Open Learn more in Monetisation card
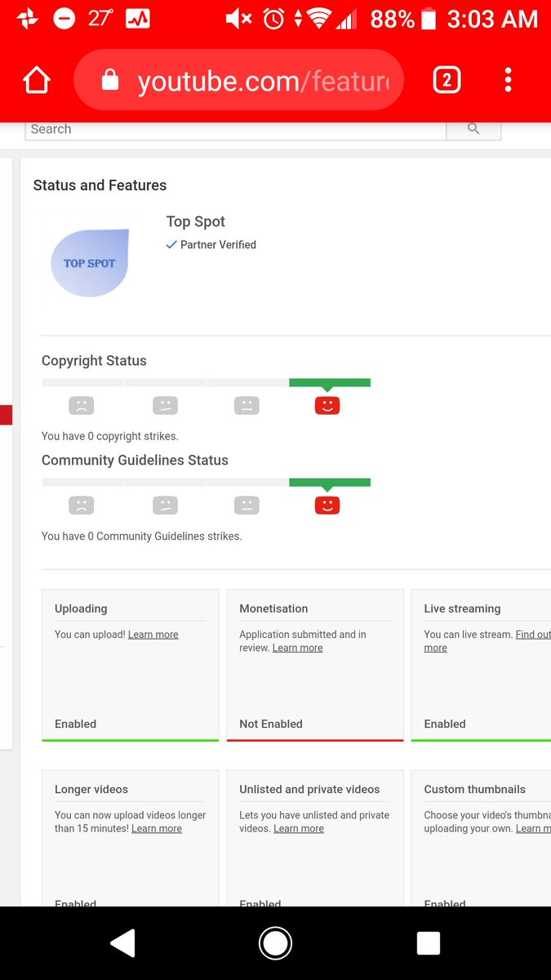This screenshot has width=551, height=980. [x=297, y=648]
